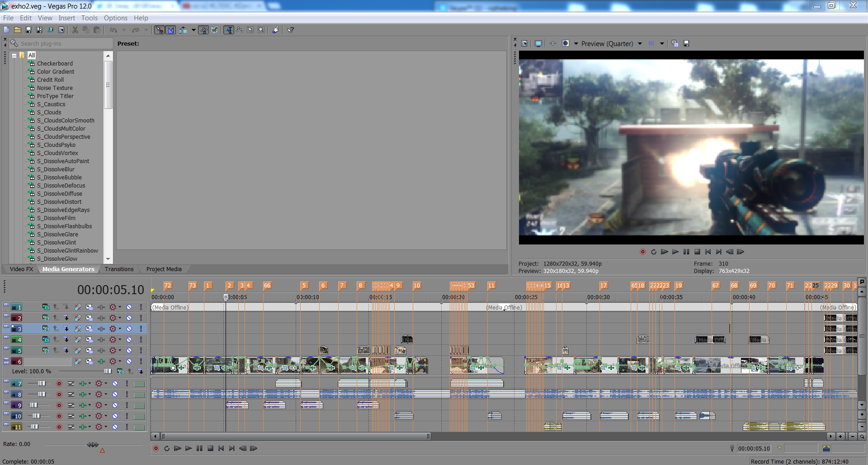Open automation settings dropdown on track 1
The width and height of the screenshot is (868, 465).
point(120,307)
